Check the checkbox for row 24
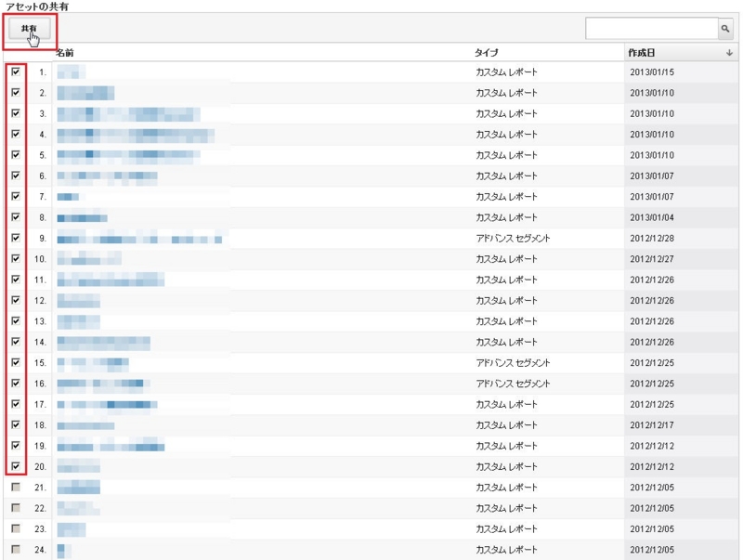Viewport: 743px width, 560px height. coord(16,549)
